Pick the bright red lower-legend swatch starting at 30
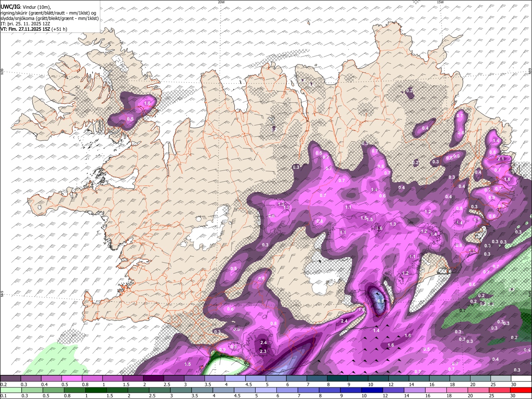Image resolution: width=532 pixels, height=399 pixels. pos(521,390)
